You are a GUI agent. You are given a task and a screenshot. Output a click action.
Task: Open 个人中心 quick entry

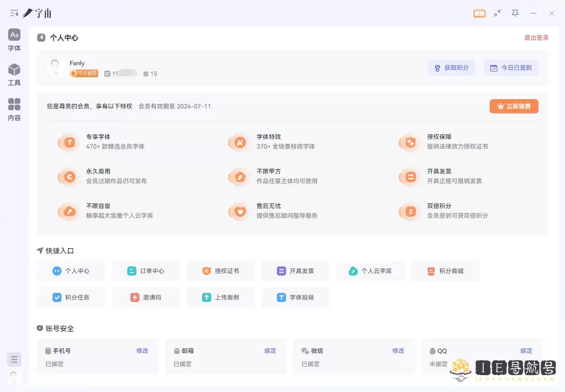pyautogui.click(x=71, y=271)
